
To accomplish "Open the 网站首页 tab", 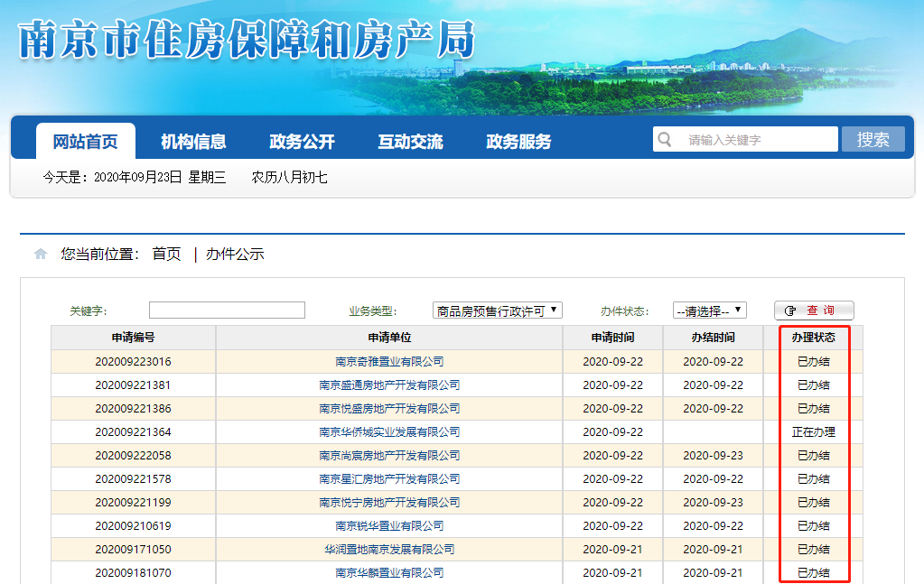I will click(86, 142).
